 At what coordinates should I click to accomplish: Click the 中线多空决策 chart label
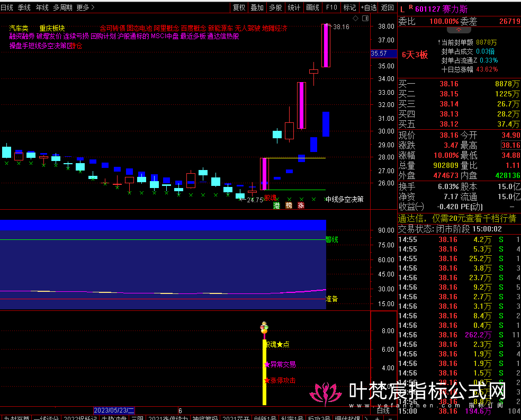pos(345,199)
